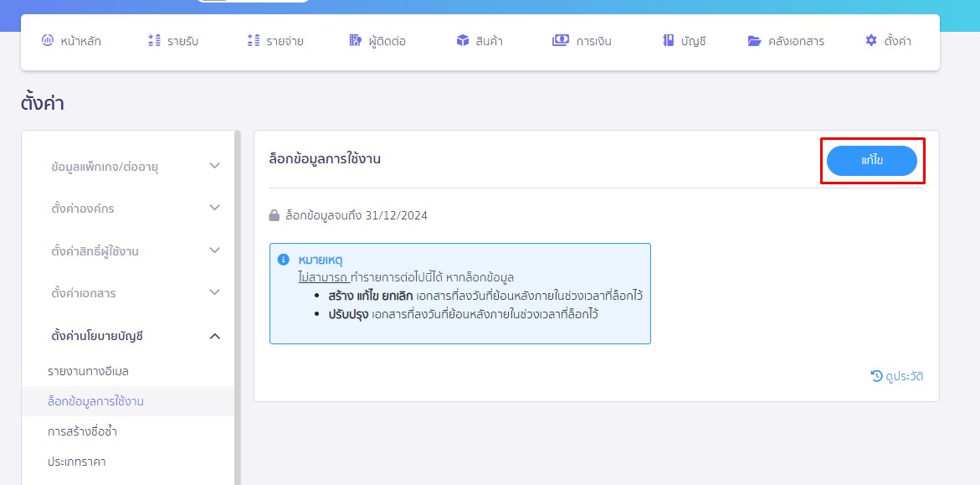Click the ตั้งค่า gear icon
The height and width of the screenshot is (485, 980).
871,41
